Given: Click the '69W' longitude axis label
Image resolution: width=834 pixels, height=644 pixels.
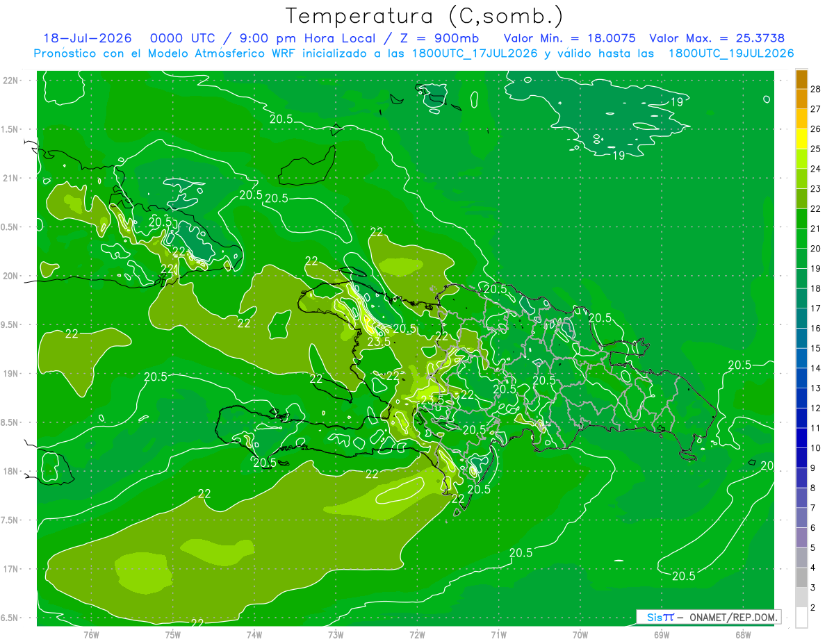Looking at the screenshot, I should click(662, 634).
